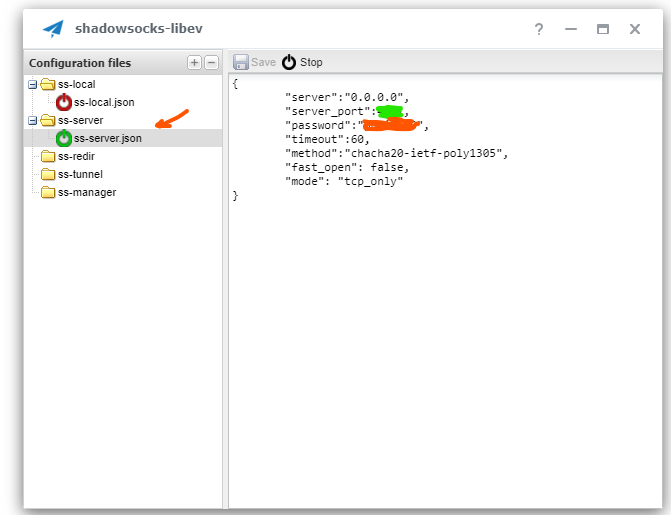Screen dimensions: 671x515
Task: Maximize the shadowsocks-libev window
Action: coord(603,30)
